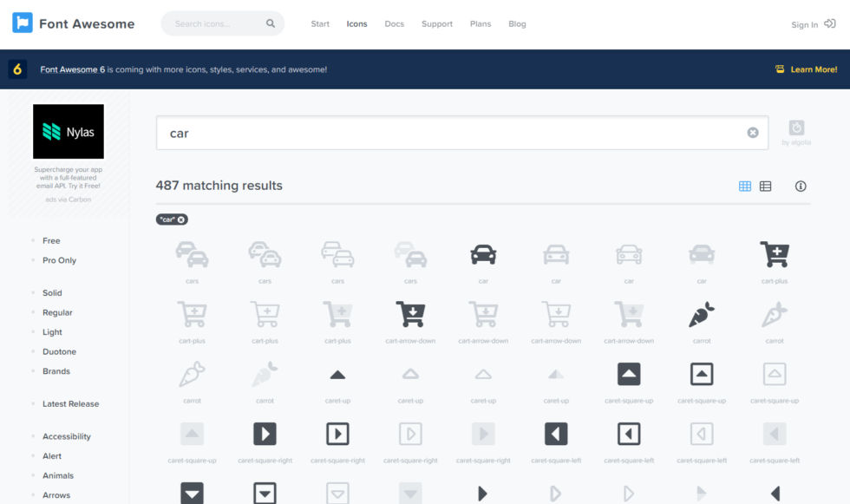Open the Docs navigation item
850x504 pixels.
[395, 23]
